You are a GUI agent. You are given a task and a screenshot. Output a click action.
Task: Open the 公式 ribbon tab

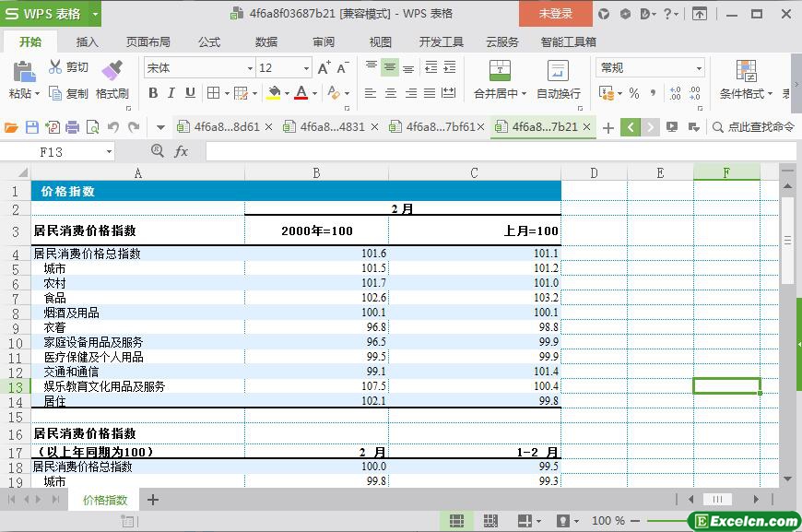pos(209,41)
